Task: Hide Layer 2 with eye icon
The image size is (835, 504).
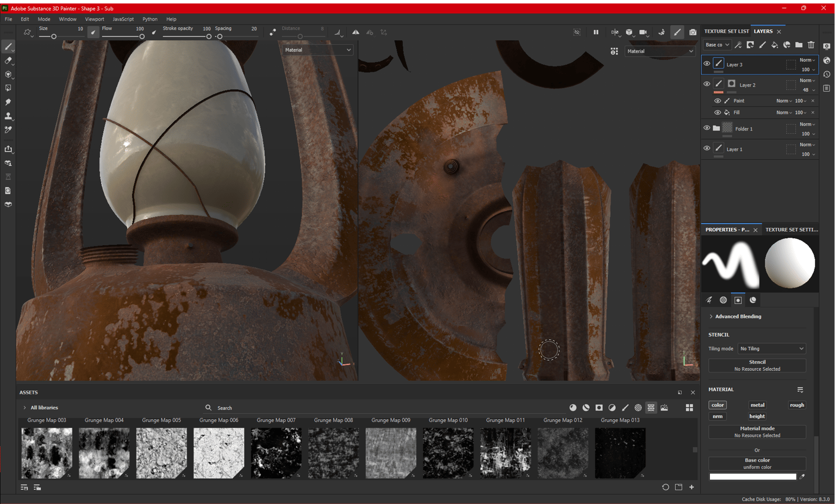Action: coord(707,84)
